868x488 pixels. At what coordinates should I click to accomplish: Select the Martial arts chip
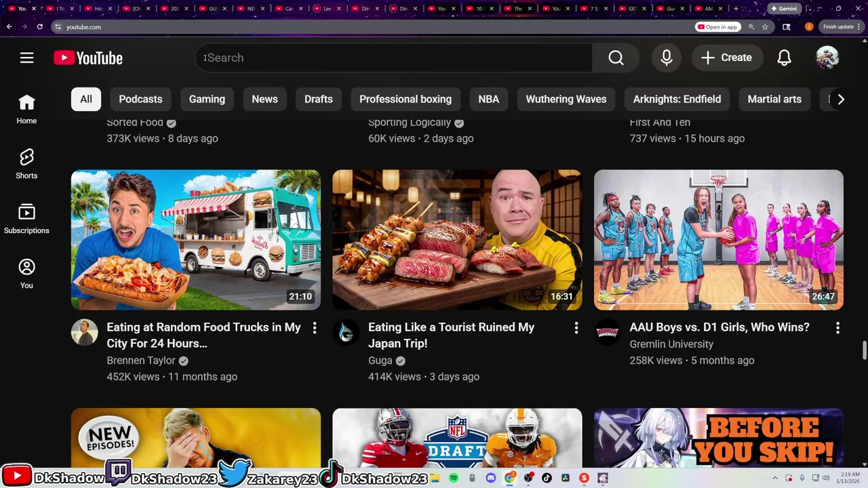pos(774,99)
